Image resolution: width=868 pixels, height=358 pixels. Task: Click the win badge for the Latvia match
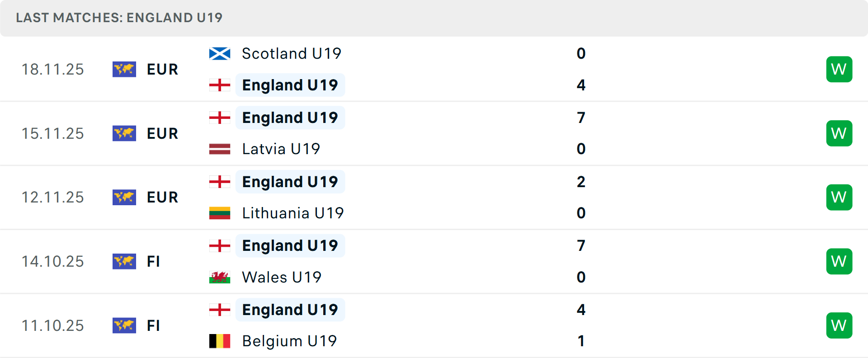(x=839, y=133)
